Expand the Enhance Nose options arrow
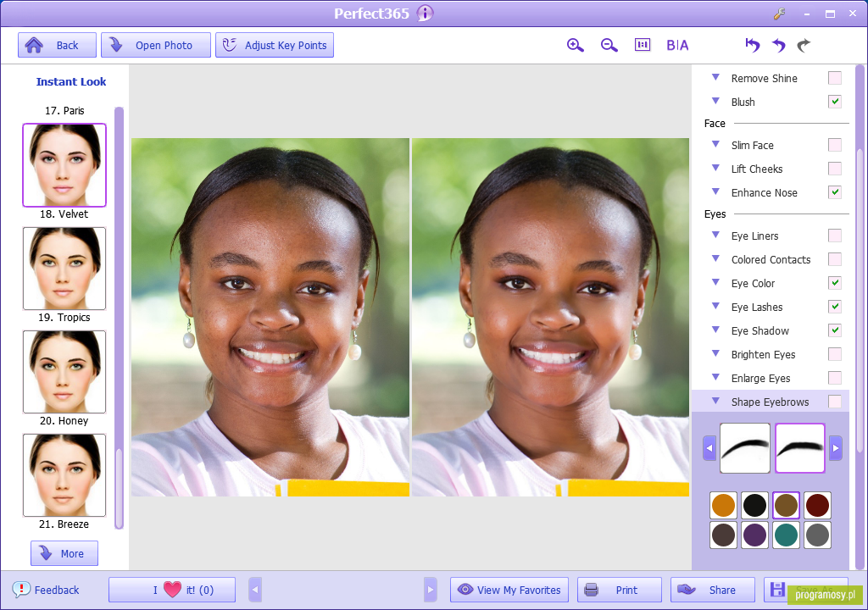Screen dimensions: 868x610 click(715, 192)
